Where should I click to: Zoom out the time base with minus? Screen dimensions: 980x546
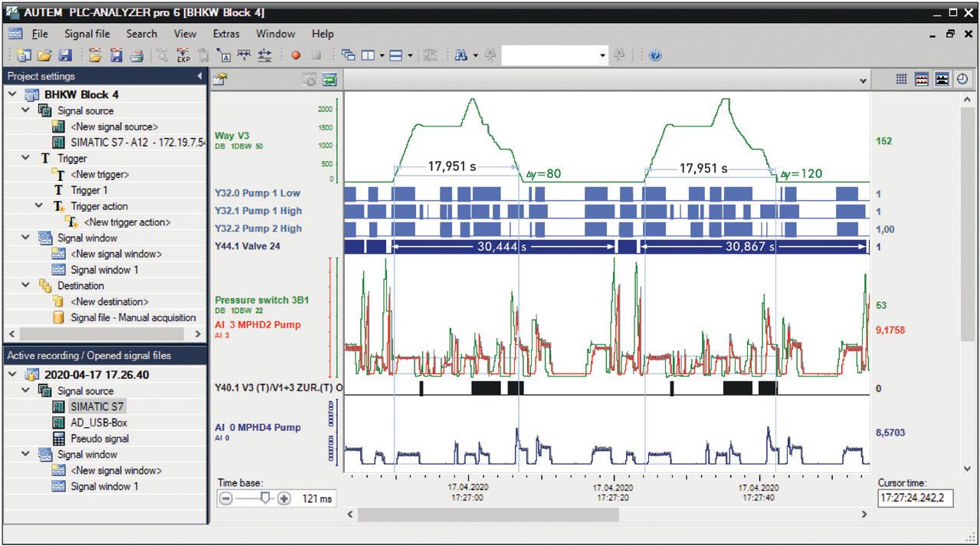click(226, 498)
